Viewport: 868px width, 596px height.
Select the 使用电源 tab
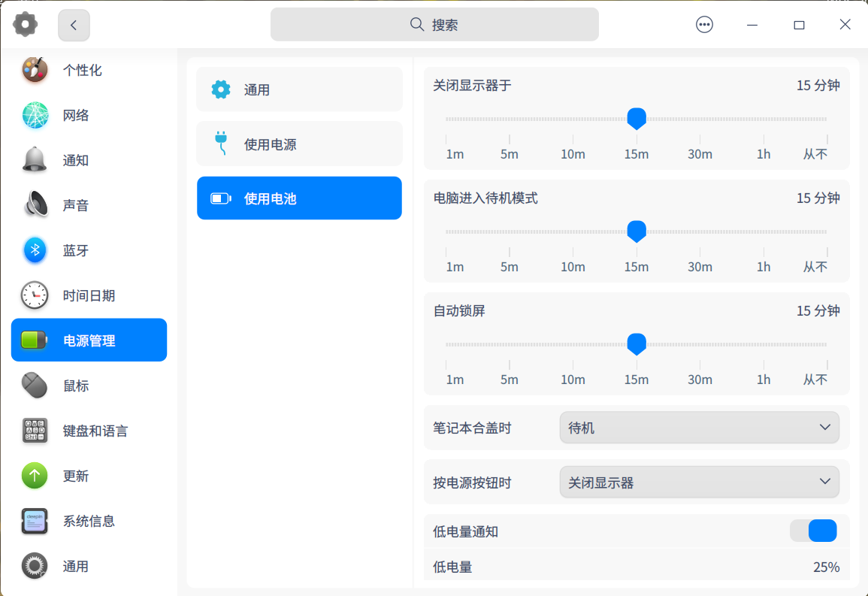click(x=300, y=144)
